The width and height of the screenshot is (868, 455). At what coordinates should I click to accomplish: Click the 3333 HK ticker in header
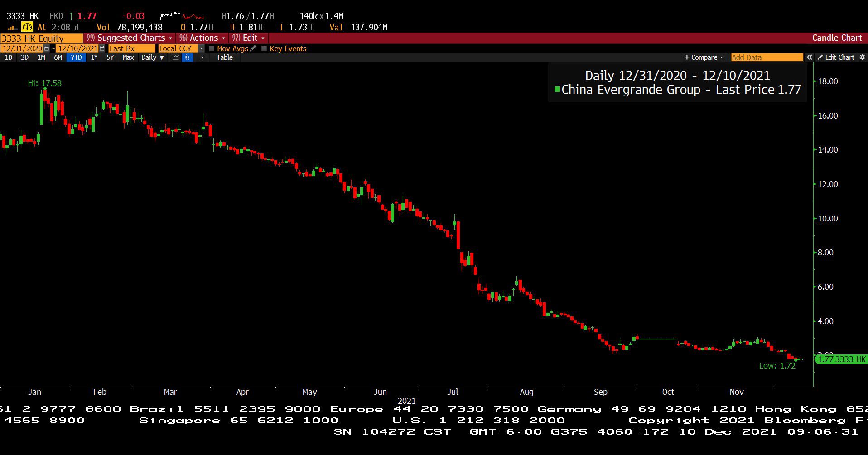coord(23,16)
